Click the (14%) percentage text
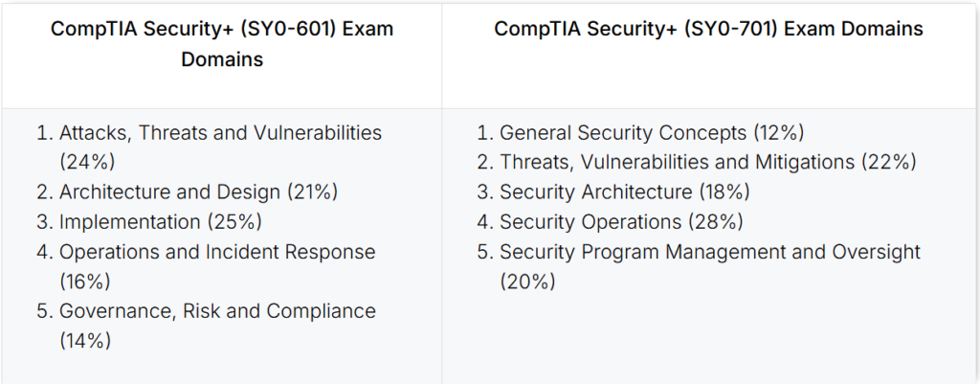 pyautogui.click(x=85, y=340)
